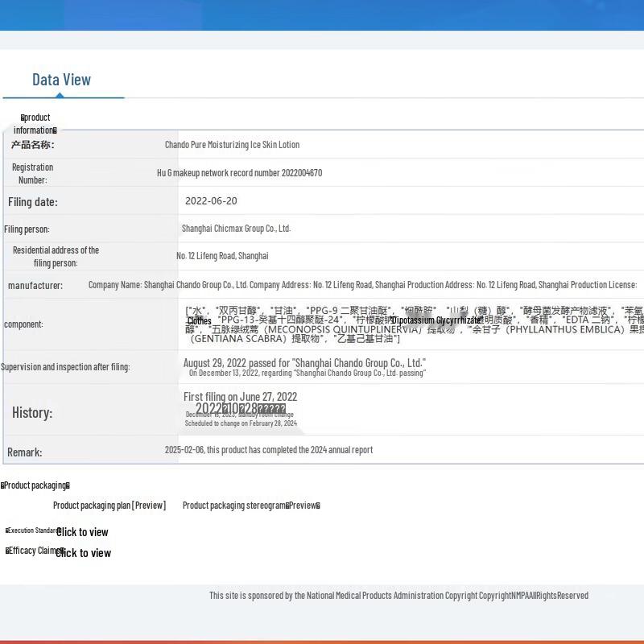Click the December 13, 2022 inspection entry
This screenshot has height=644, width=644.
click(x=307, y=374)
